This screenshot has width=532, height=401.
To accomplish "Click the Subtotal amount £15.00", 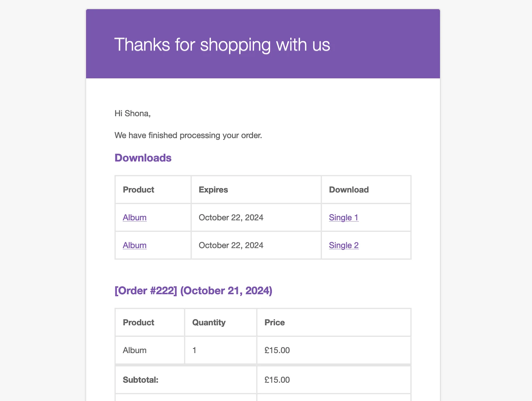I will coord(277,380).
